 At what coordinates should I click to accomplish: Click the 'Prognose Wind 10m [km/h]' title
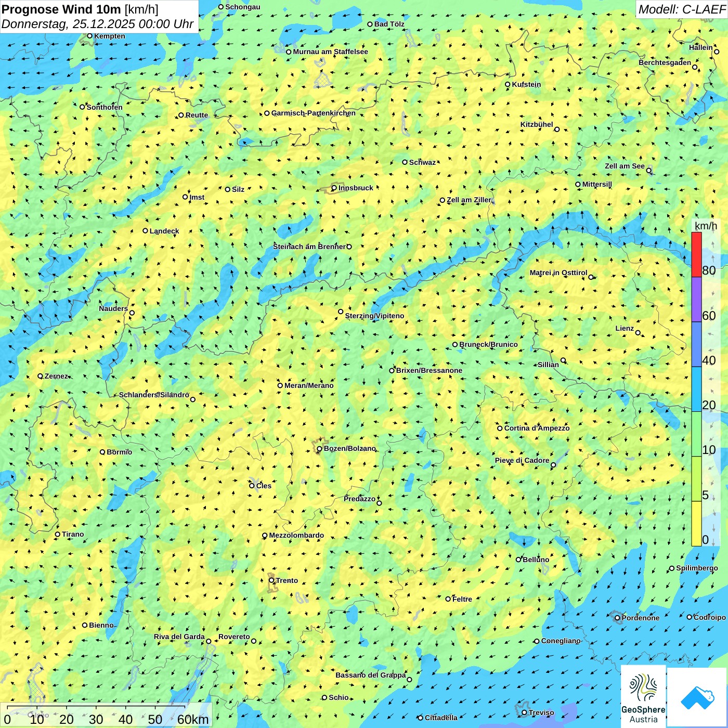[80, 9]
